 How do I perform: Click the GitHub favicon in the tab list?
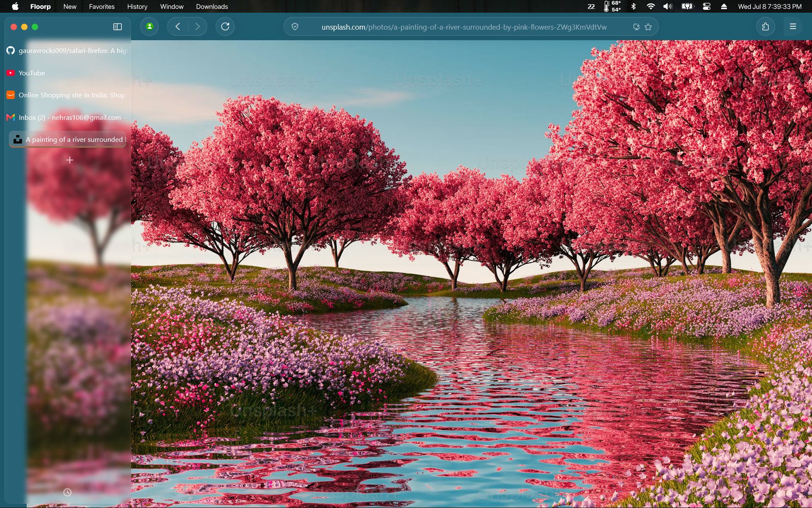click(x=11, y=50)
